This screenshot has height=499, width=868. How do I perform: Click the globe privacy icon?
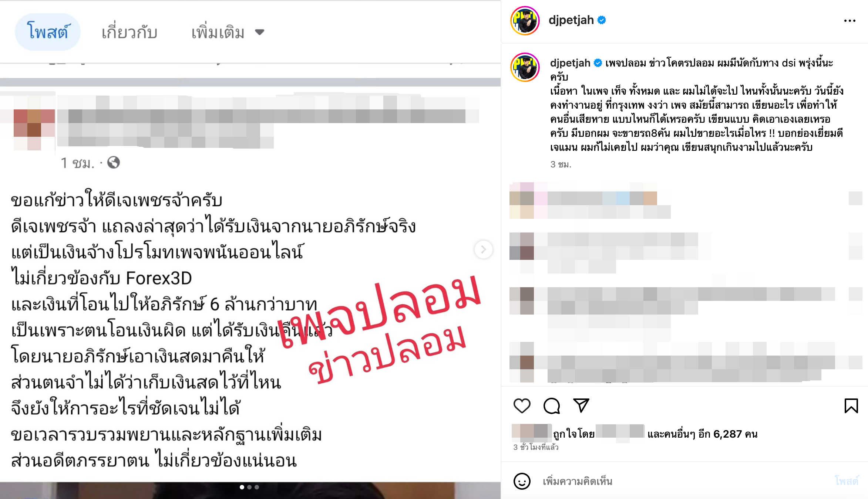[113, 162]
